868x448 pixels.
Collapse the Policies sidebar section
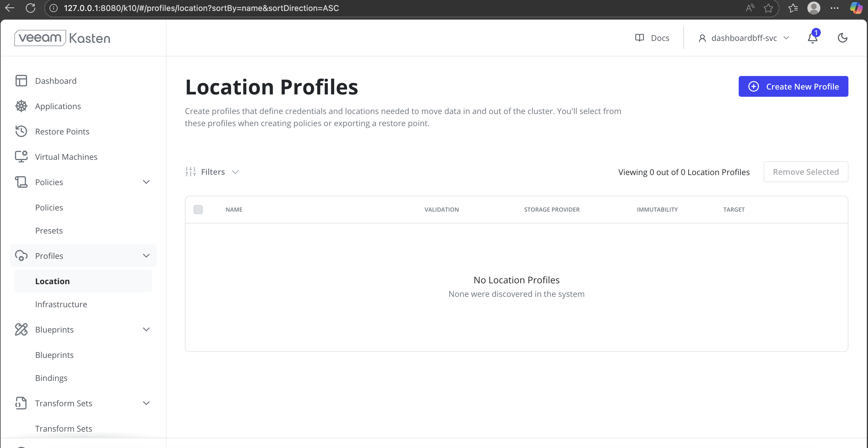pyautogui.click(x=146, y=182)
